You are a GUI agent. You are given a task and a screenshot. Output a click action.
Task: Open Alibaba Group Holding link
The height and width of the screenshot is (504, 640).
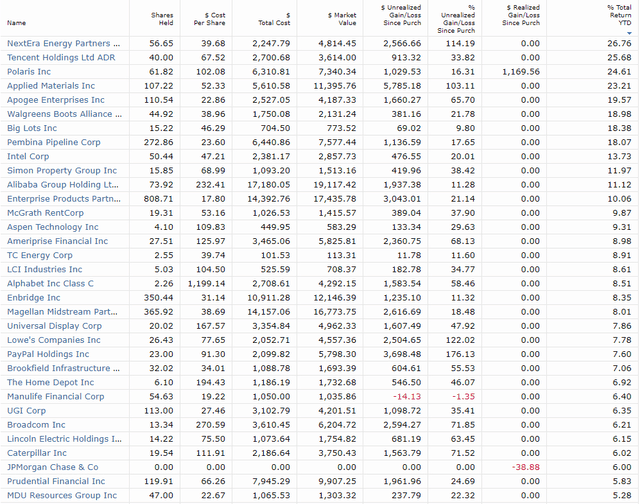(x=62, y=185)
